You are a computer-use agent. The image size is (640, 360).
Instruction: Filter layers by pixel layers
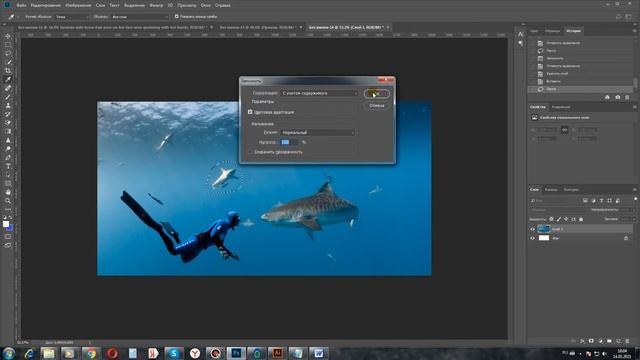pos(585,200)
